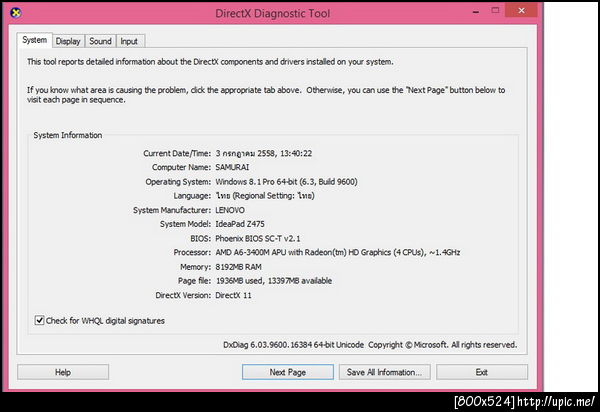
Task: Toggle Check for WHQL digital signatures checkbox
Action: click(x=39, y=320)
